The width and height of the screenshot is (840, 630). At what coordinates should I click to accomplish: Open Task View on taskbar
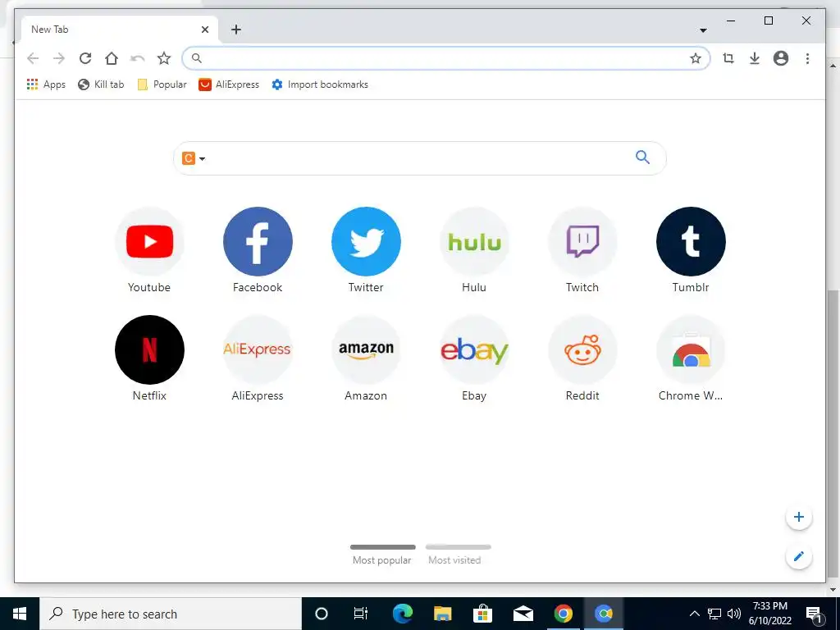(x=361, y=614)
